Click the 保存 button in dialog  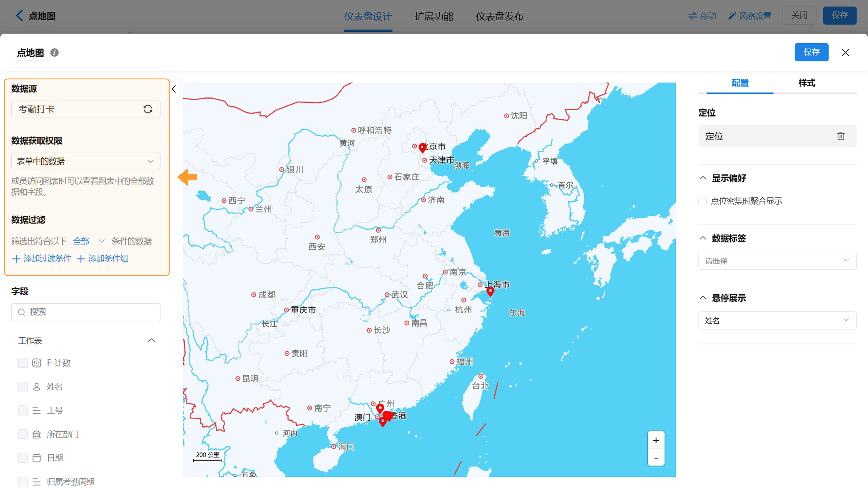pos(811,52)
